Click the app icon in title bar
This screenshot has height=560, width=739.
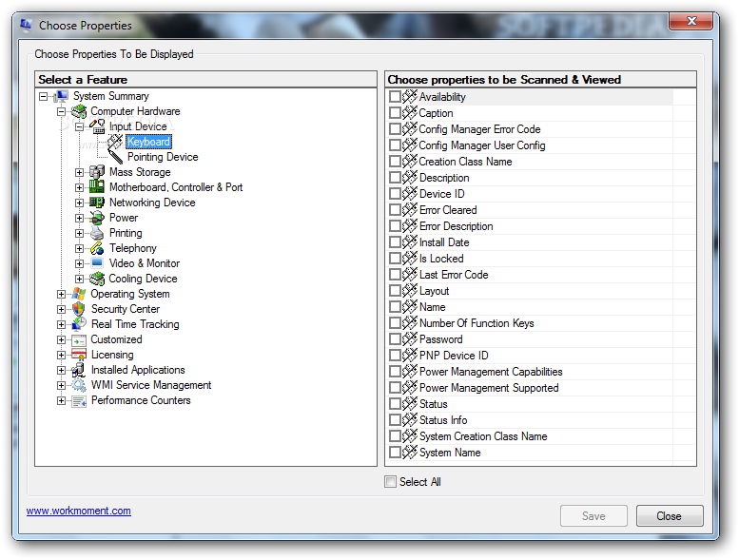[26, 25]
